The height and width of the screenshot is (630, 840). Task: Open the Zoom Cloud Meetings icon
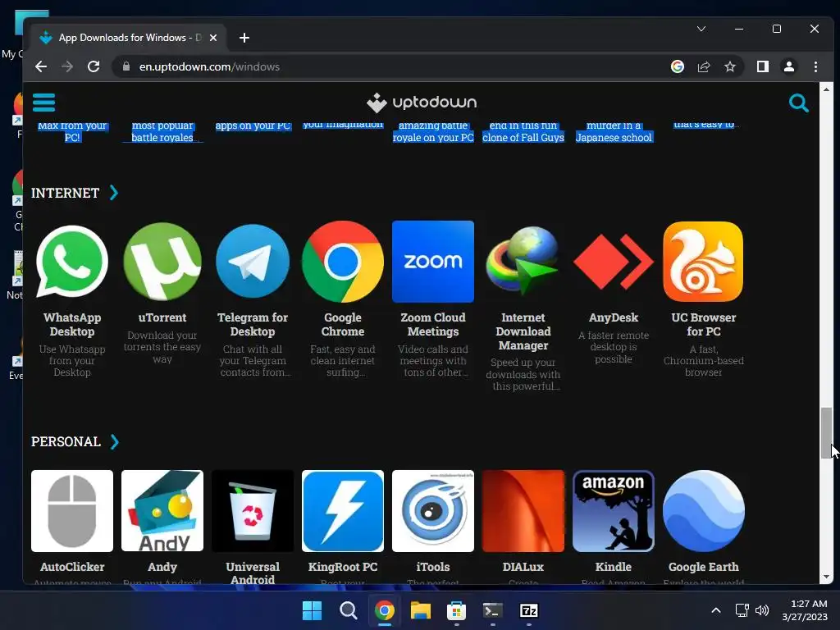(433, 262)
